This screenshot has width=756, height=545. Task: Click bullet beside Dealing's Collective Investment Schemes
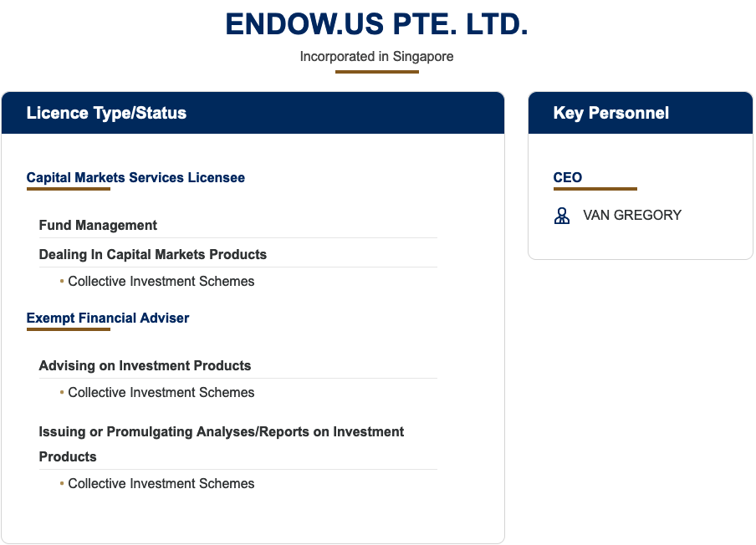tap(62, 281)
